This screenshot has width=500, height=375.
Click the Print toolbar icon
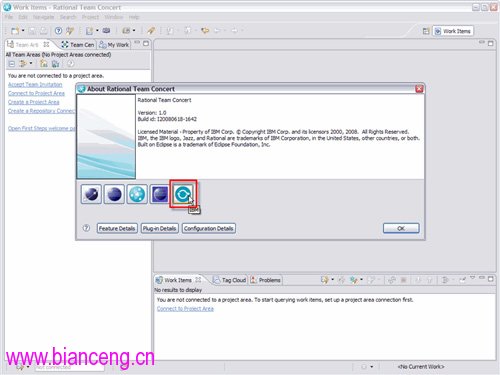43,31
